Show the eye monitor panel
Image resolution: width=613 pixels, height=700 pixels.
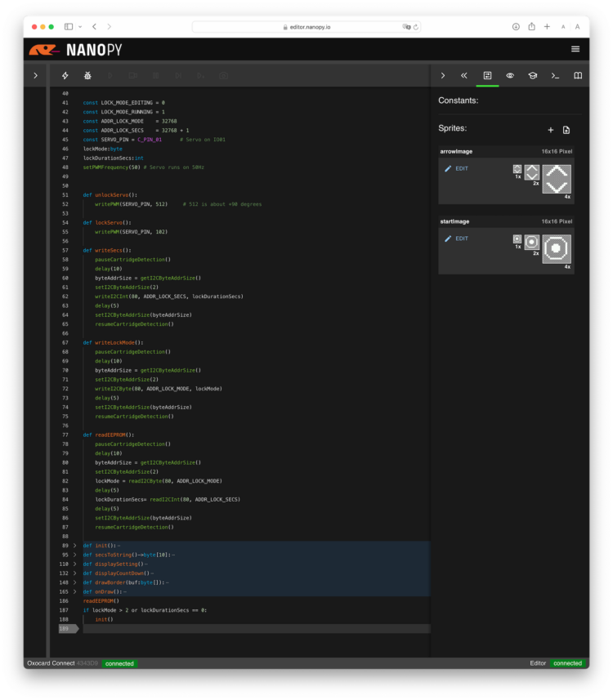(510, 75)
